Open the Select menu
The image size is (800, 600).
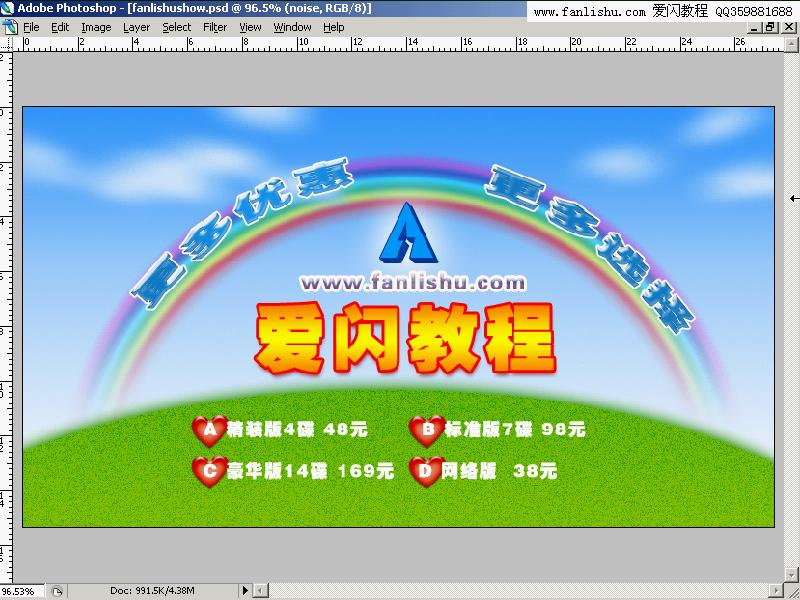pyautogui.click(x=177, y=27)
